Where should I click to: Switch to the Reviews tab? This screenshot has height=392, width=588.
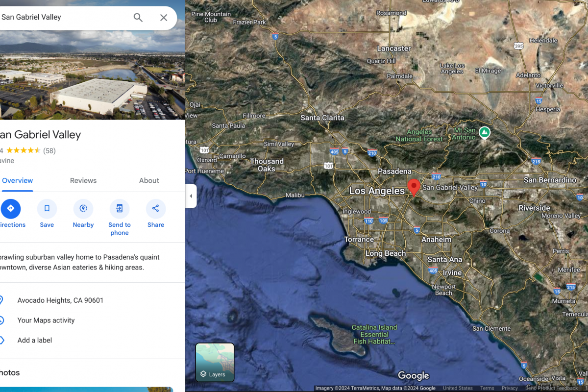pos(83,180)
